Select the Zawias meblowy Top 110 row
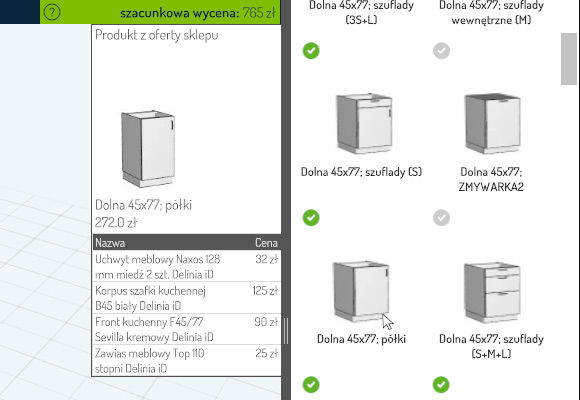580x400 pixels. [x=186, y=360]
